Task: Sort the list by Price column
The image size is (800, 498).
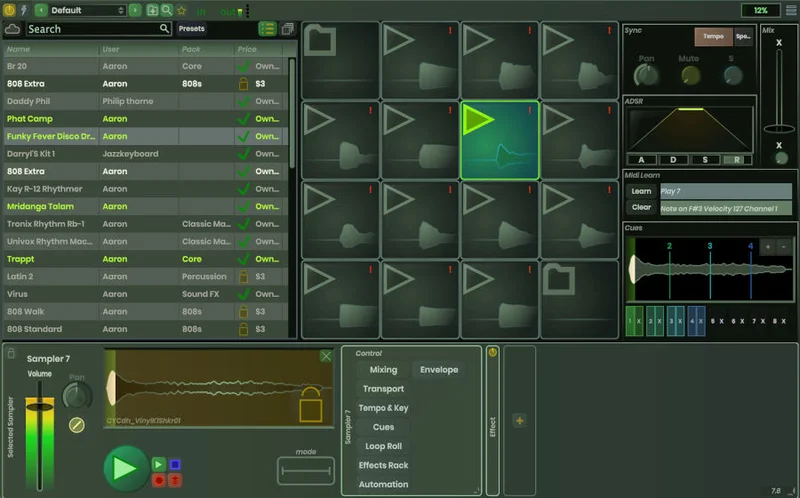Action: [258, 49]
